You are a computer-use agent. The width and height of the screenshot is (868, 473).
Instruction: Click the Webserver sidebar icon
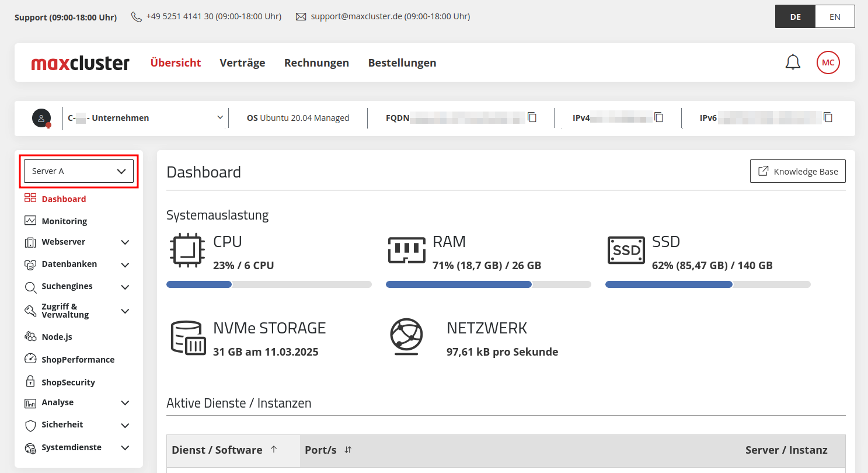tap(30, 242)
